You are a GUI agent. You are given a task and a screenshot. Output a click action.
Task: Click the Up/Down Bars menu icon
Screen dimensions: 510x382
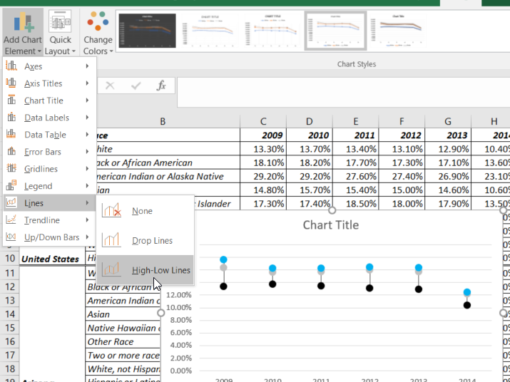(11, 237)
